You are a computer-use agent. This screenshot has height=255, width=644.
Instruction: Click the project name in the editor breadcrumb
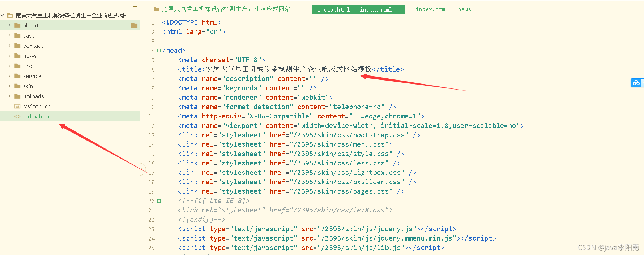tap(226, 9)
